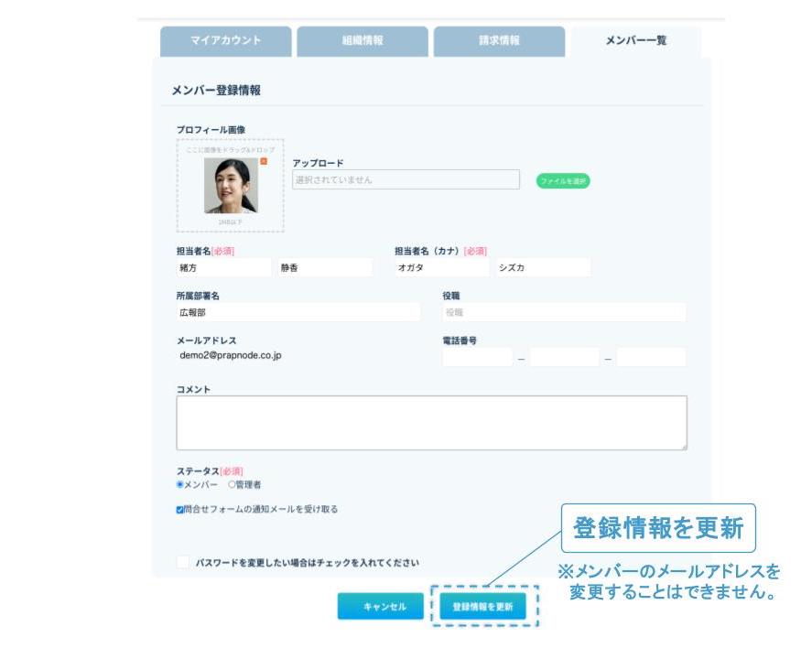Focus the last name field containing 緒方
The width and height of the screenshot is (812, 659).
223,267
